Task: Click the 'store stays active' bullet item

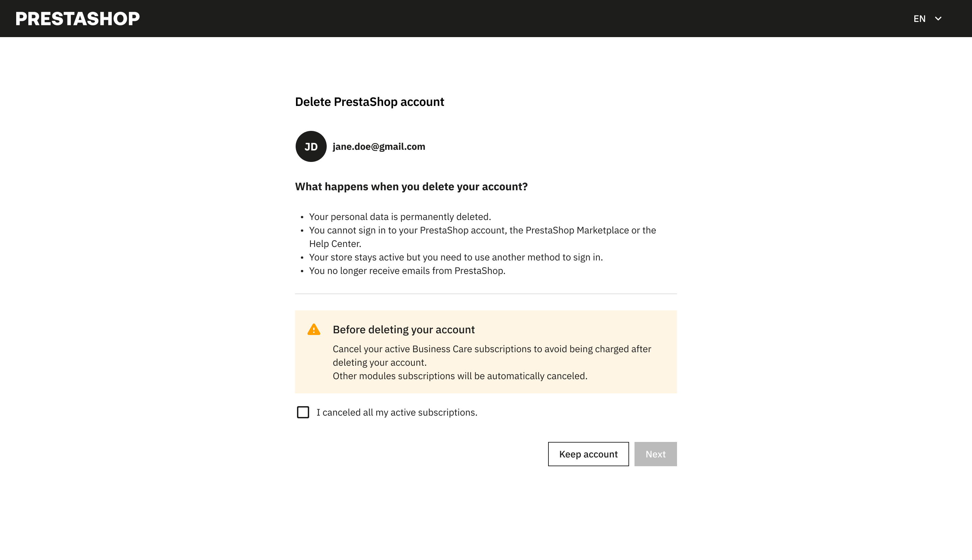Action: (x=456, y=257)
